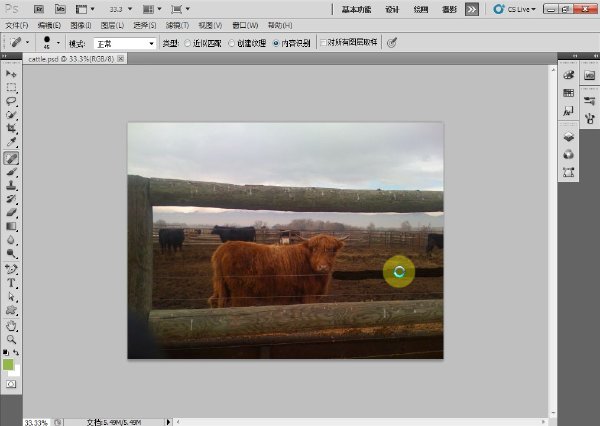Choose the 内容识别 type radio button

pyautogui.click(x=276, y=43)
